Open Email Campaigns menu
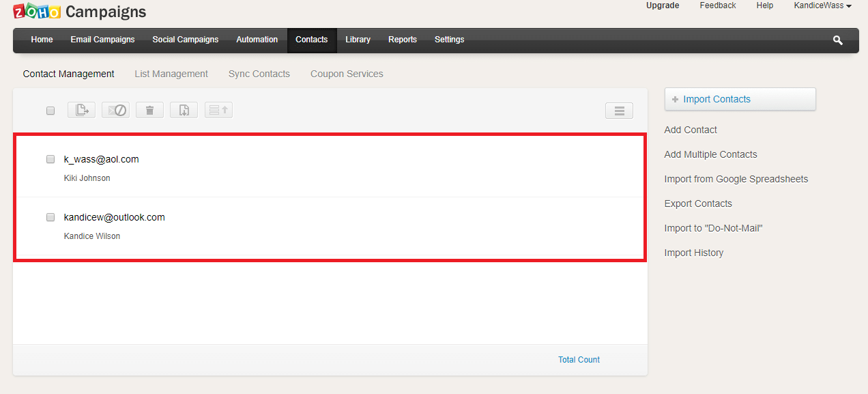This screenshot has height=394, width=868. pyautogui.click(x=102, y=40)
